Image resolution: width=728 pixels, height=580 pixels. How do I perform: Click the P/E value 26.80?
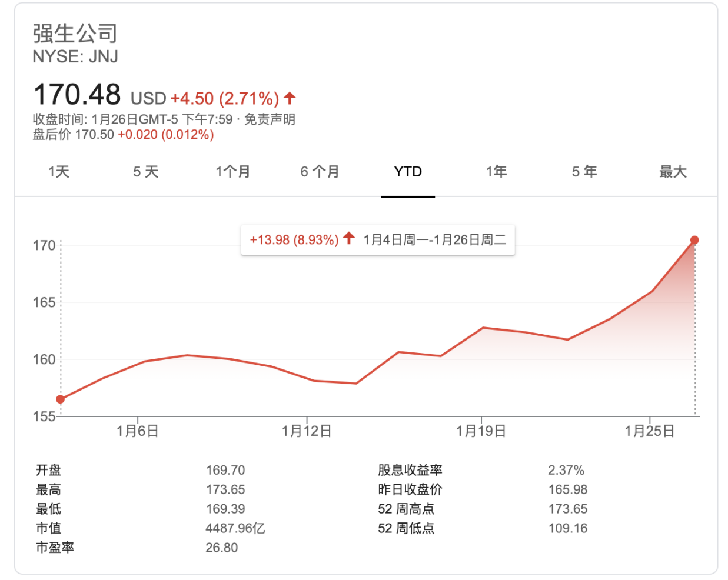[222, 548]
